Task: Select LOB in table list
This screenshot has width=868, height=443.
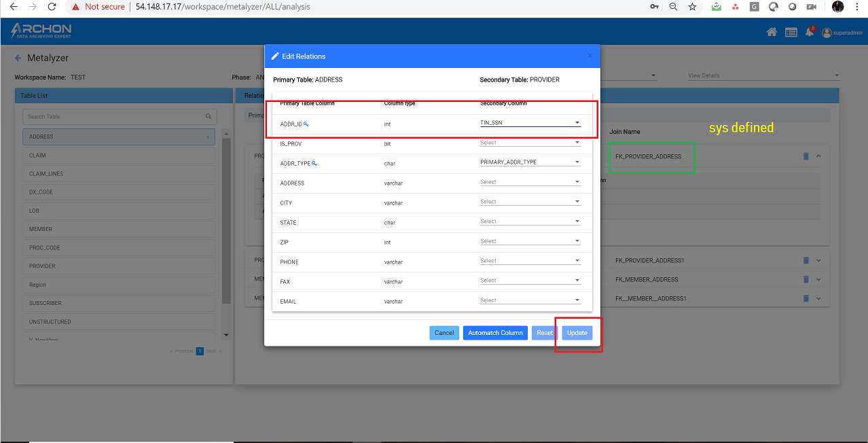Action: tap(119, 211)
